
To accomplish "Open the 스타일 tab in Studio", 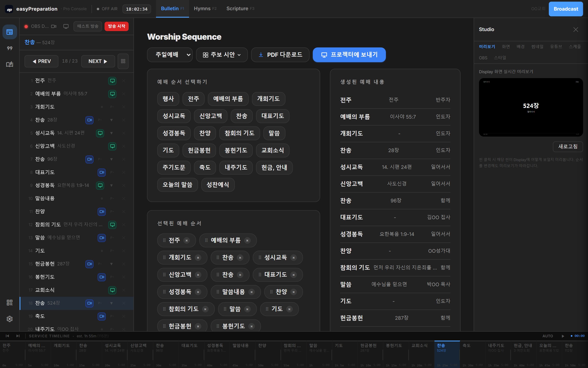I will coord(500,58).
